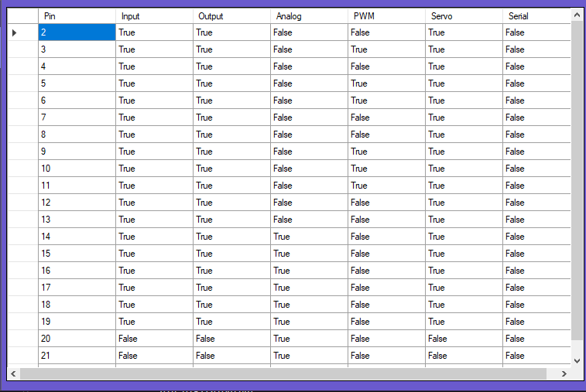This screenshot has height=392, width=586.
Task: Click the scroll up arrow of vertical scrollbar
Action: (577, 15)
